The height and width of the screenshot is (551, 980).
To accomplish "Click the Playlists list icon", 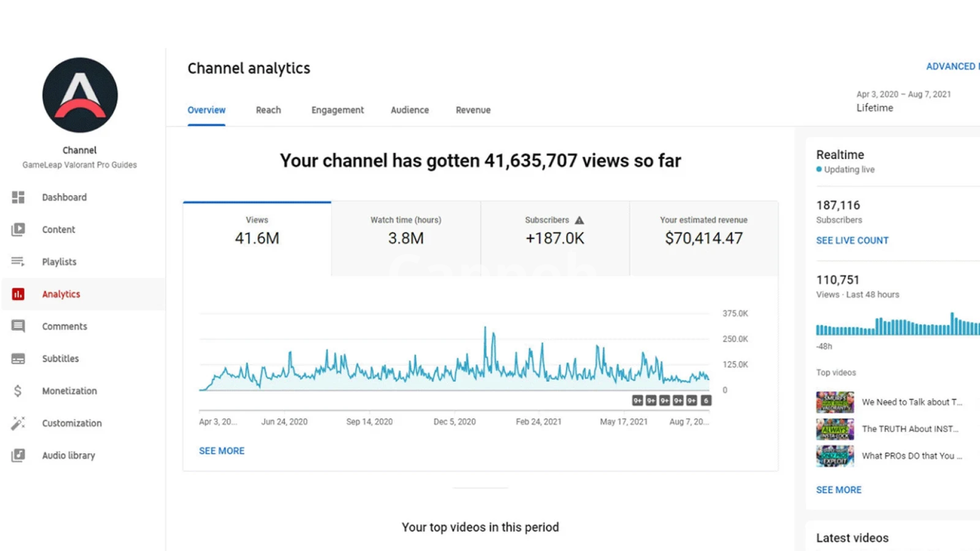I will [18, 262].
